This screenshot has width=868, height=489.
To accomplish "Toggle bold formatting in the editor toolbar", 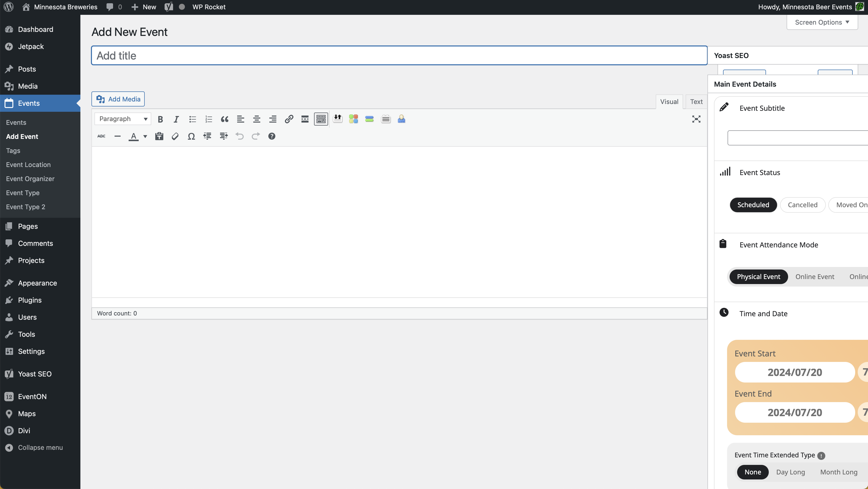I will [x=160, y=119].
